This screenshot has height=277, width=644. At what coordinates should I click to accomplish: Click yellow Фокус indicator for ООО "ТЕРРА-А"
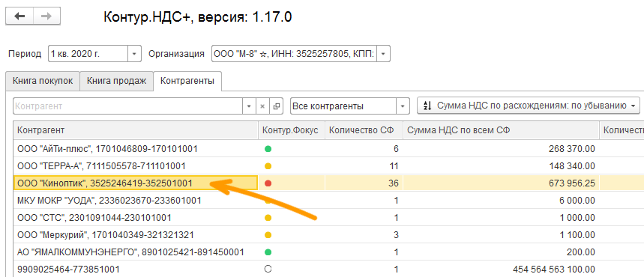tap(268, 166)
